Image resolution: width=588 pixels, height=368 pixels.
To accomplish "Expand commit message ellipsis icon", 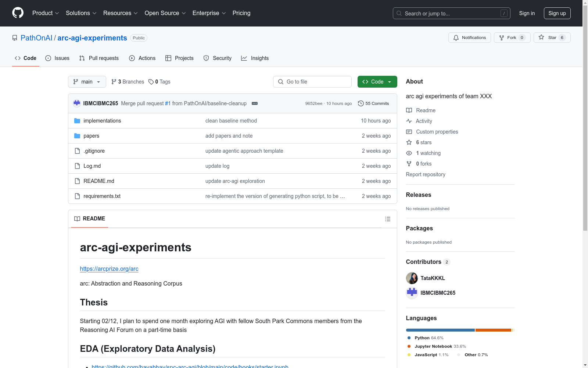I will pos(255,103).
